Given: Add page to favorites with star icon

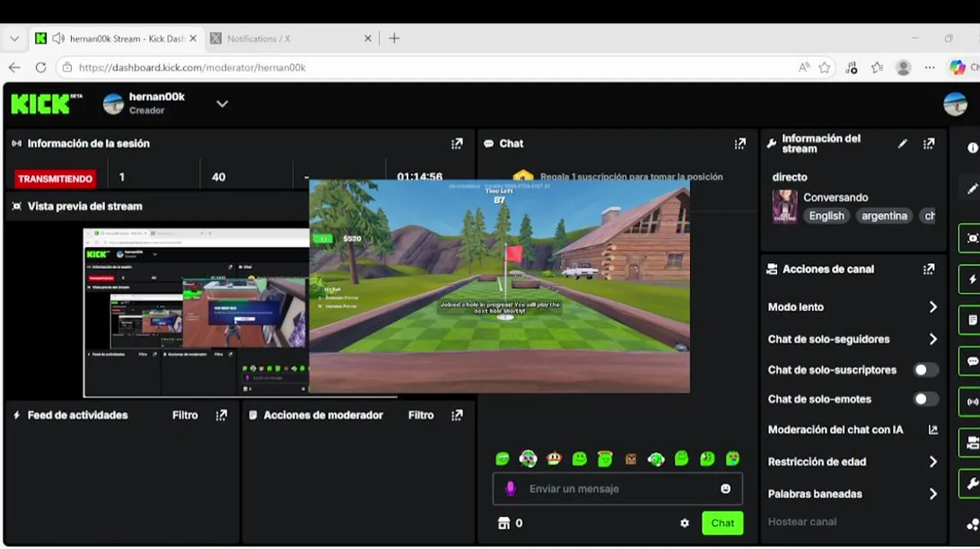Looking at the screenshot, I should pyautogui.click(x=824, y=67).
